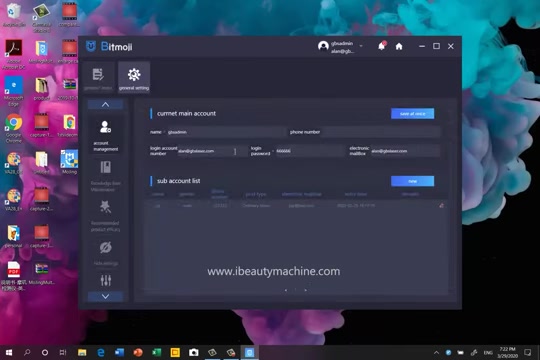Click the edit icon on sub account row

(441, 206)
